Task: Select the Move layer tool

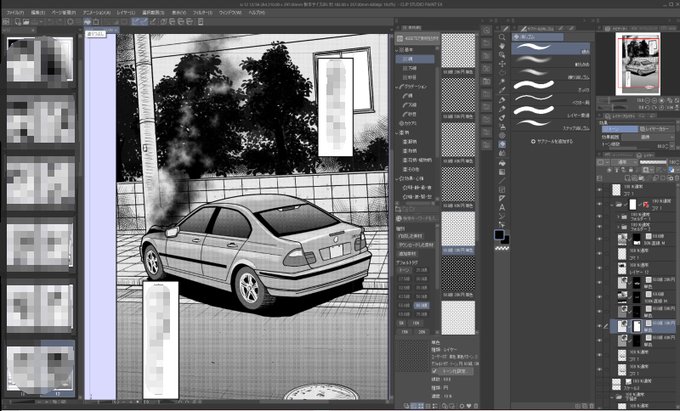Action: [x=502, y=64]
